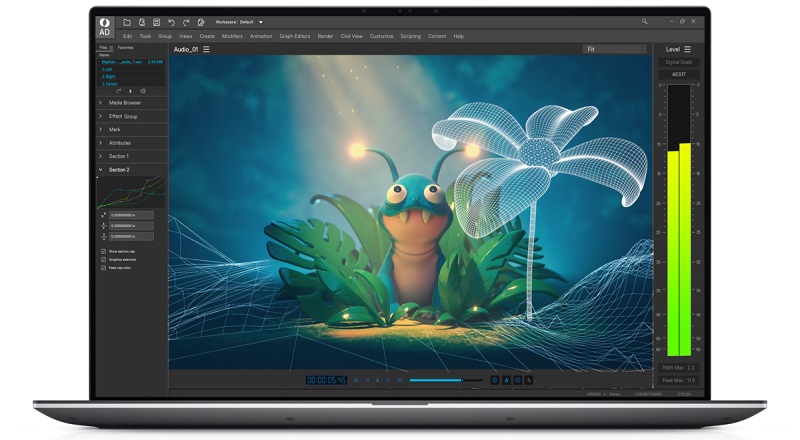
Task: Click the second value field in Section 2
Action: point(131,226)
